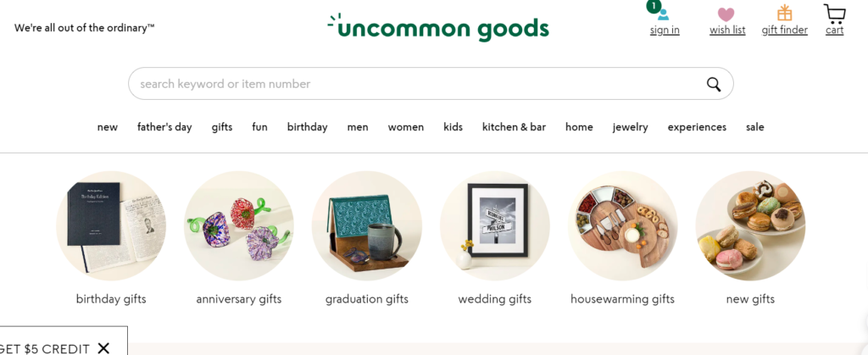Open the wish list heart icon
This screenshot has height=355, width=868.
tap(726, 14)
